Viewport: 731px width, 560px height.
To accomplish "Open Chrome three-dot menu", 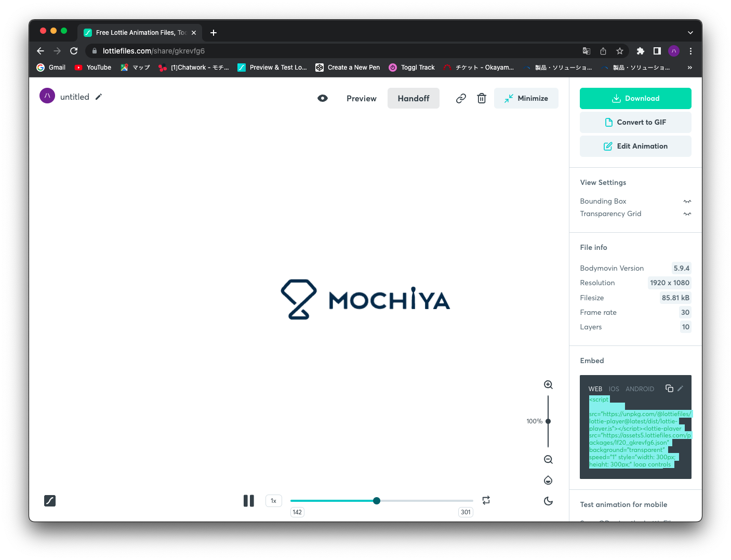I will [x=690, y=51].
